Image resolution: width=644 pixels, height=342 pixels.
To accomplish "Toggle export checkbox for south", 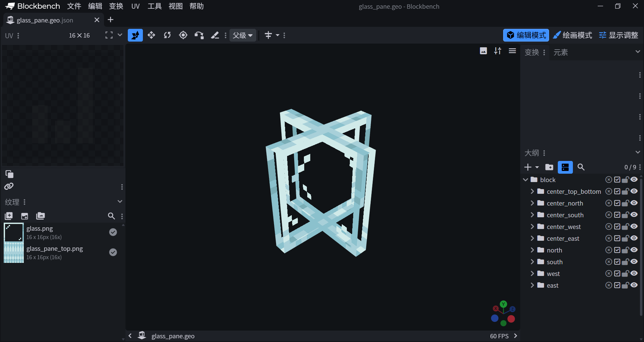I will point(617,262).
